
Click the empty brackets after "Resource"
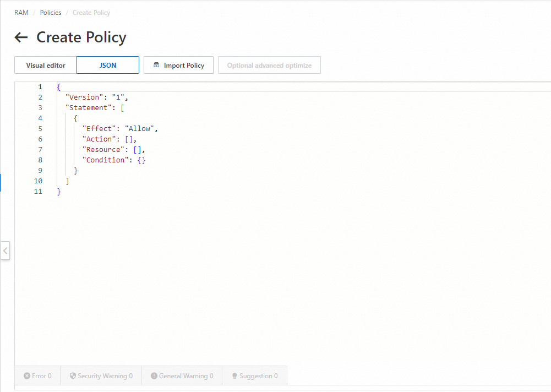(x=138, y=150)
